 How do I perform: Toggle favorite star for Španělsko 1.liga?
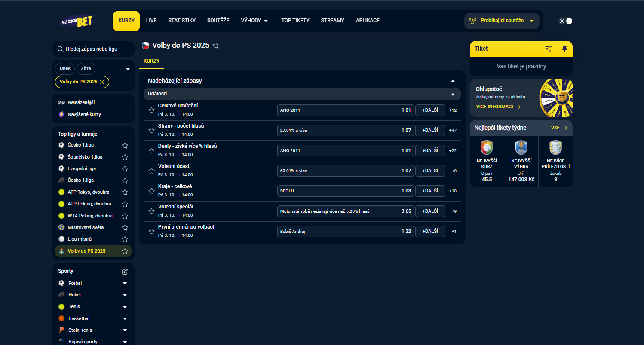click(x=125, y=157)
